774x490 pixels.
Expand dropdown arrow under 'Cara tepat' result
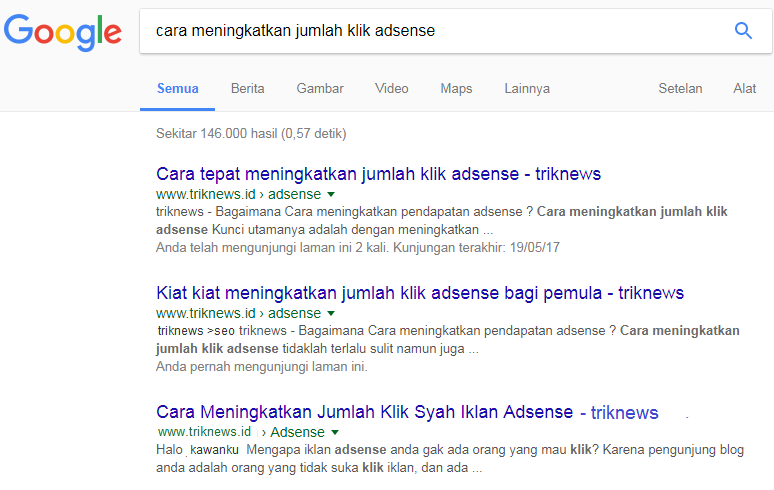(x=331, y=194)
